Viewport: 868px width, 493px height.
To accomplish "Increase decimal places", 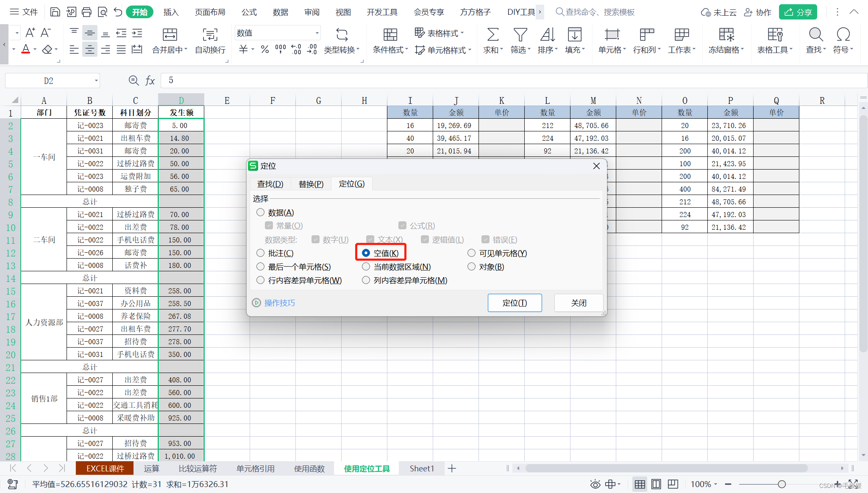I will tap(296, 50).
